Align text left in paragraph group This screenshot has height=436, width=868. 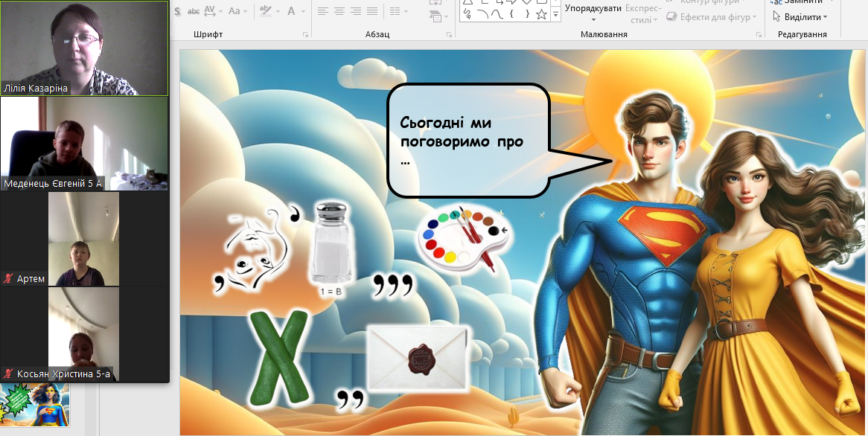pyautogui.click(x=323, y=11)
